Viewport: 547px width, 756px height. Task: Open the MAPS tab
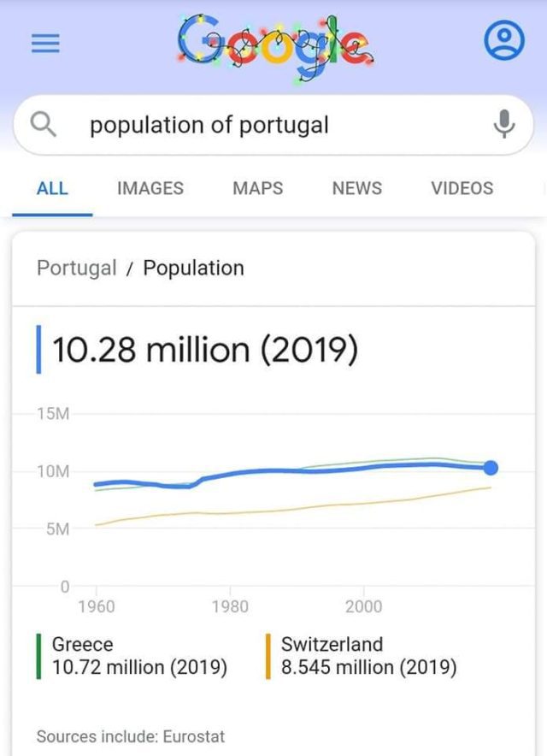point(257,188)
